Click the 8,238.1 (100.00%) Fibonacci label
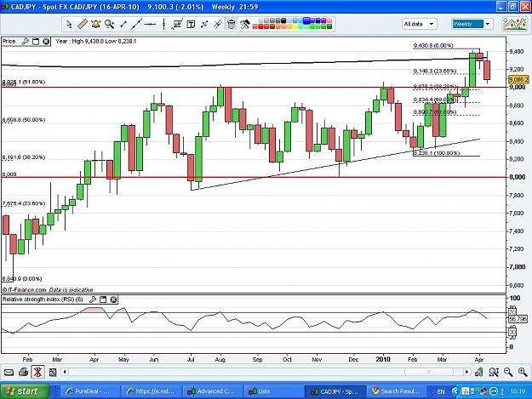Viewport: 532px width, 399px height. (437, 153)
